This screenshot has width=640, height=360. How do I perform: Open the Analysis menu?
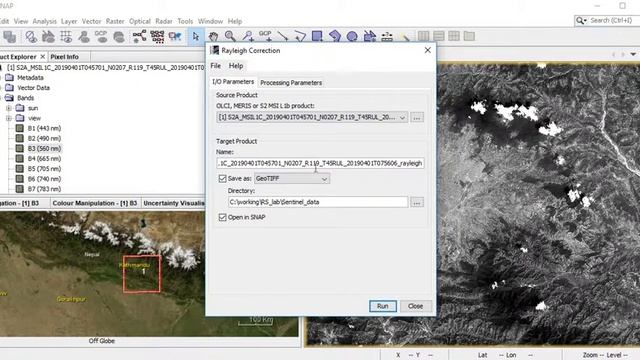click(44, 21)
